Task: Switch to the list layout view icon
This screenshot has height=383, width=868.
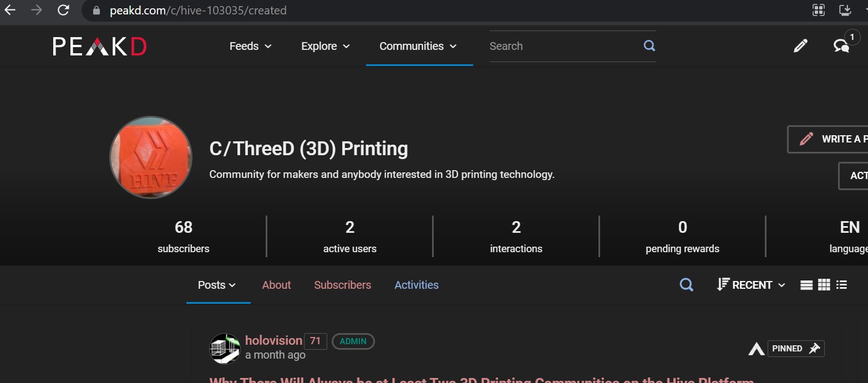Action: [806, 285]
